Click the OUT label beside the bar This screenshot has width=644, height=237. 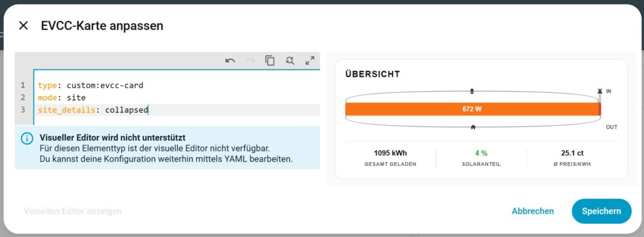[611, 128]
